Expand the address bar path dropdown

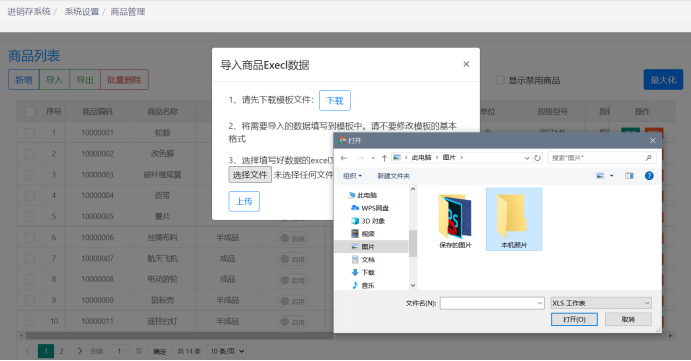[x=527, y=158]
